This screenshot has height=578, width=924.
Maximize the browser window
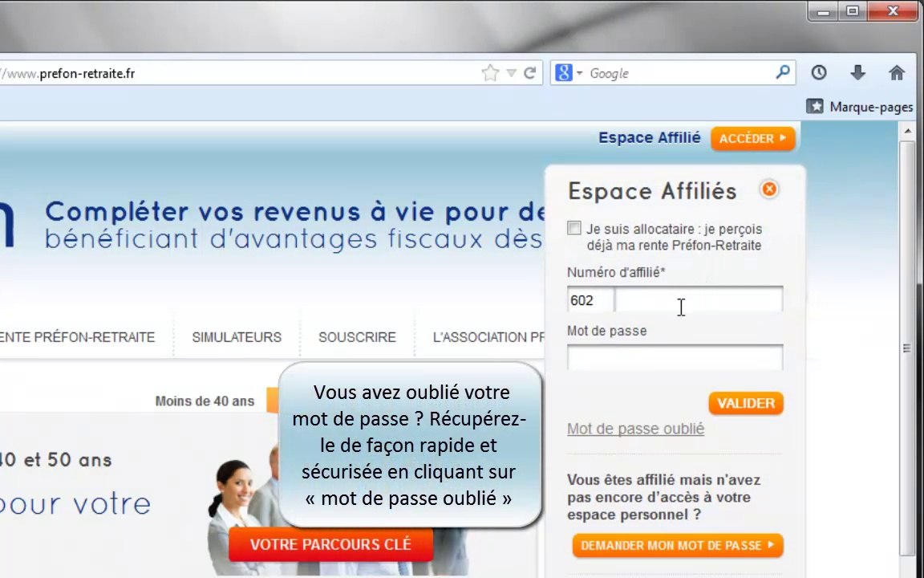[852, 11]
